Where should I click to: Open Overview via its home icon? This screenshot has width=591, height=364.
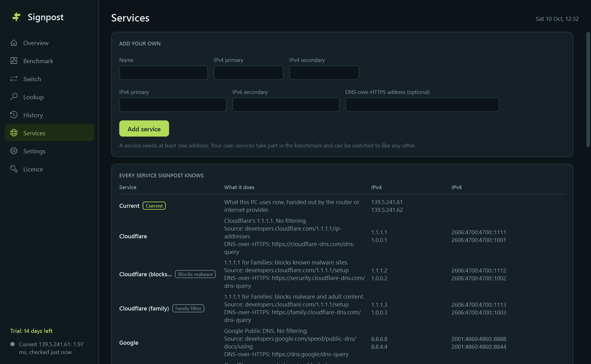point(14,43)
